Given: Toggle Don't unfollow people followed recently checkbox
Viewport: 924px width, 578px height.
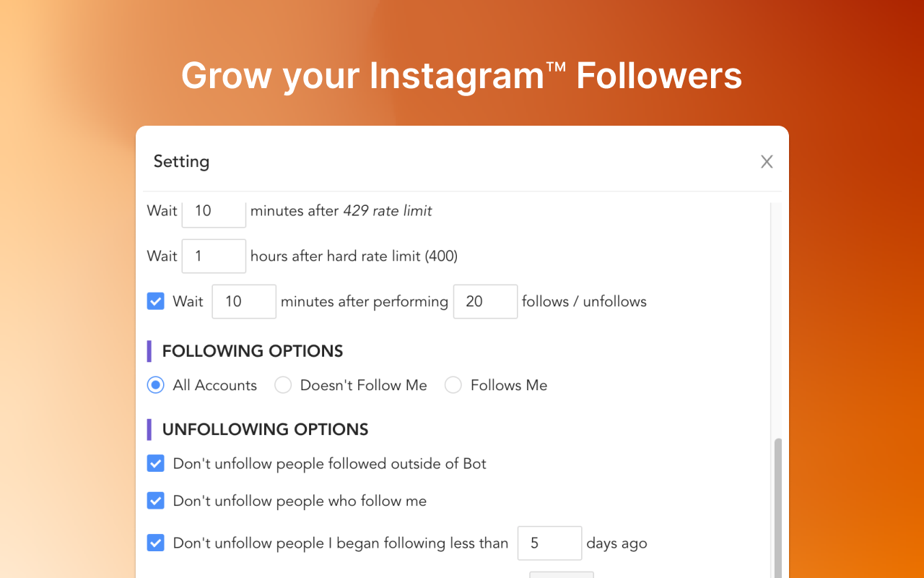Looking at the screenshot, I should (156, 543).
